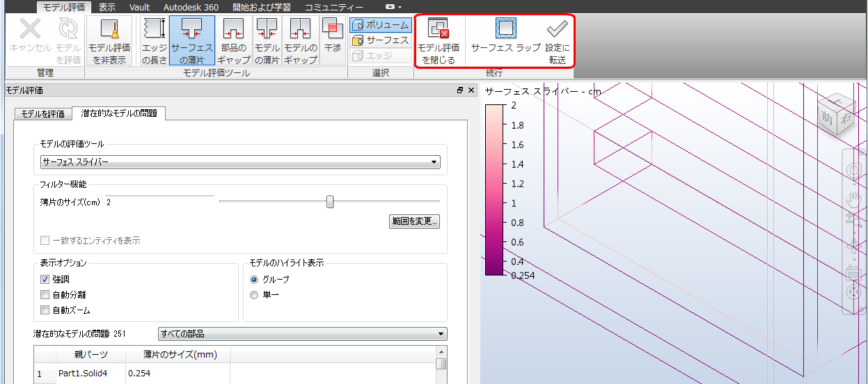Click the 続行 ribbon panel label
Screen dimensions: 868x384
494,73
